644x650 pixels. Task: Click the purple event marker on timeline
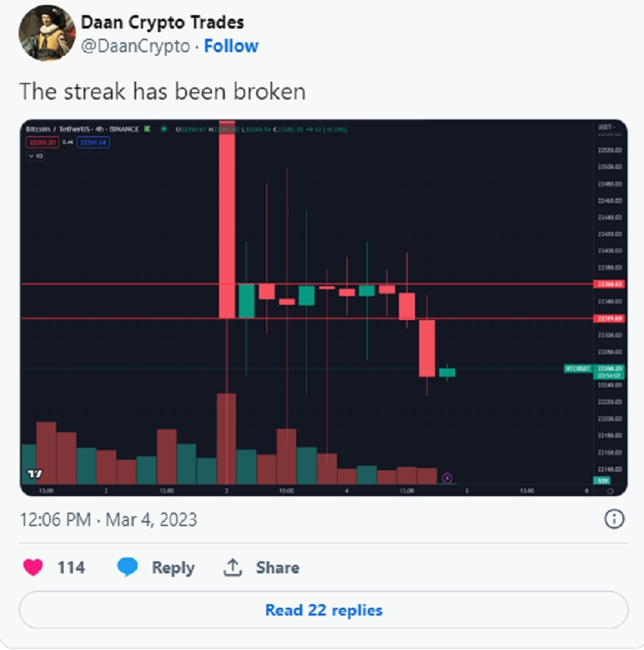click(447, 478)
